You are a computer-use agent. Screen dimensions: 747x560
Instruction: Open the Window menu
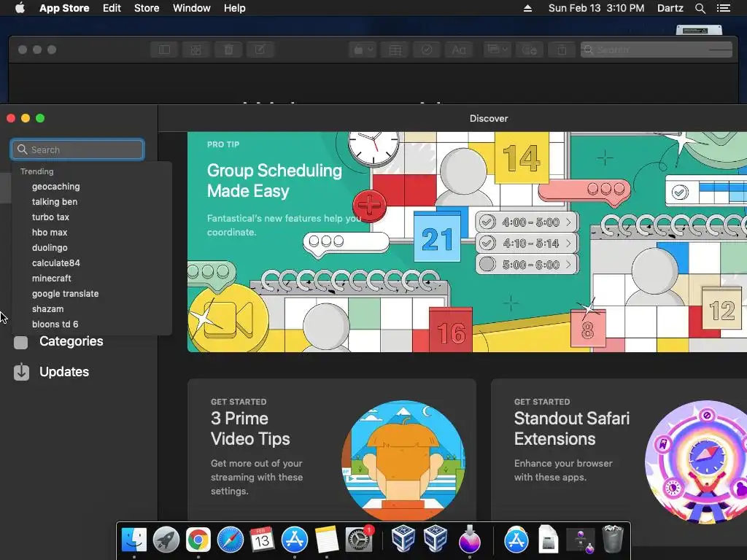pos(192,8)
